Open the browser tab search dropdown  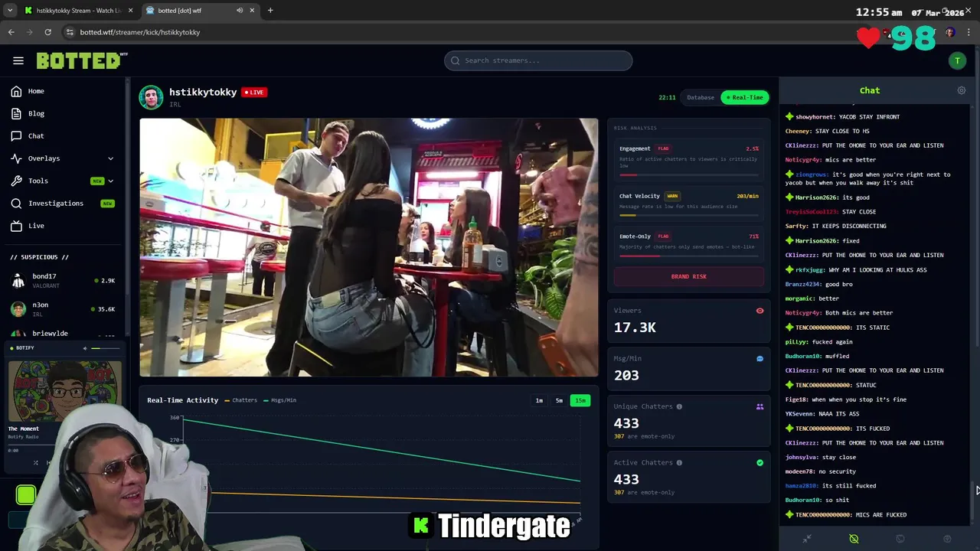(9, 11)
